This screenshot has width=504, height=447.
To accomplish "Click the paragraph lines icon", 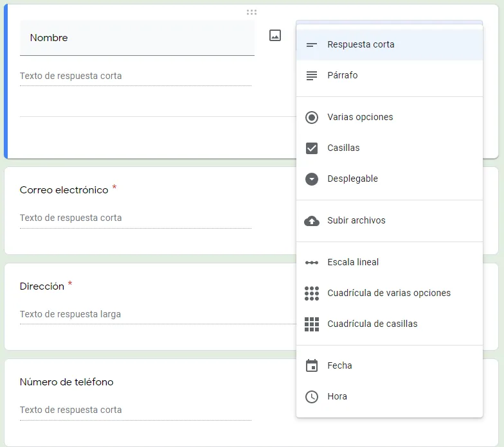I will [311, 76].
